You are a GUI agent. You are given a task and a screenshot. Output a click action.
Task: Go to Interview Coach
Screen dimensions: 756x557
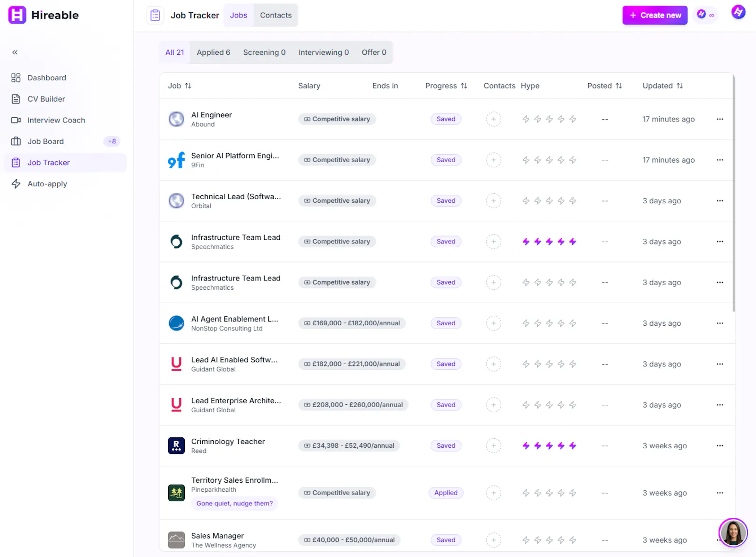(x=56, y=120)
